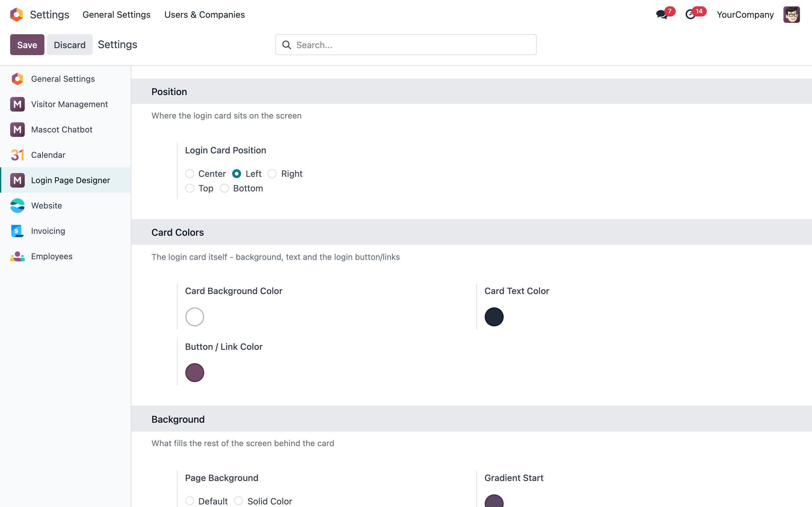The image size is (812, 507).
Task: Click the Save button
Action: (x=27, y=45)
